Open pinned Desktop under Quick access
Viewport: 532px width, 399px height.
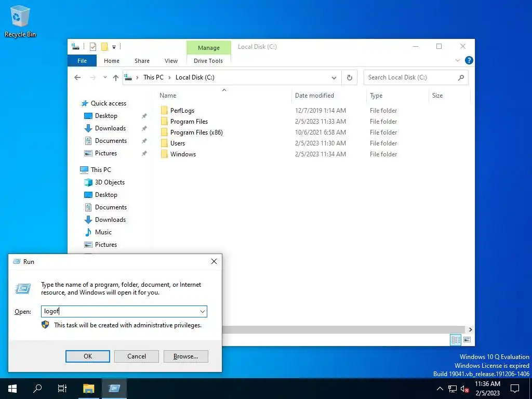pos(106,116)
